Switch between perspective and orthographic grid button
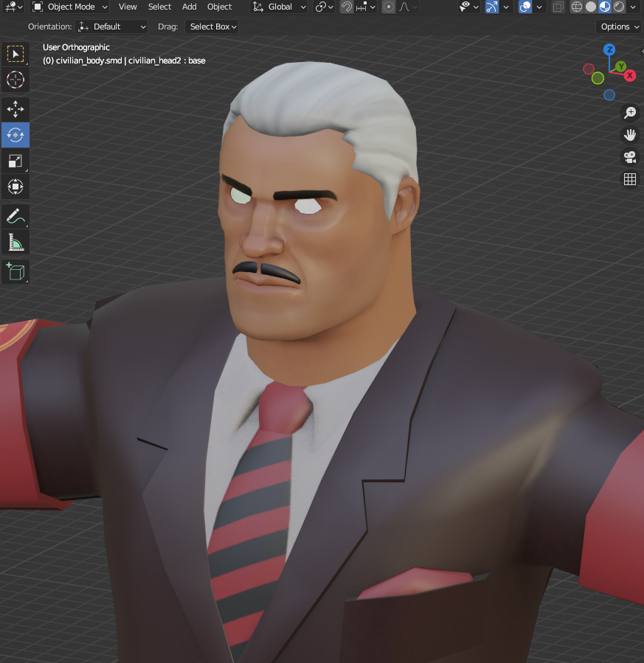Image resolution: width=644 pixels, height=663 pixels. [x=630, y=179]
